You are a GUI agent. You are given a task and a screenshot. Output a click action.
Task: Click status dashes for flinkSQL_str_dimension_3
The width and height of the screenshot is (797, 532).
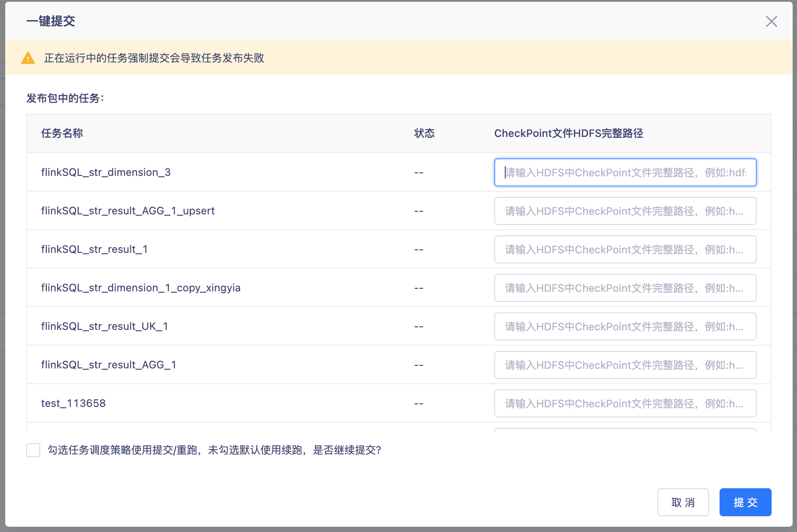419,173
